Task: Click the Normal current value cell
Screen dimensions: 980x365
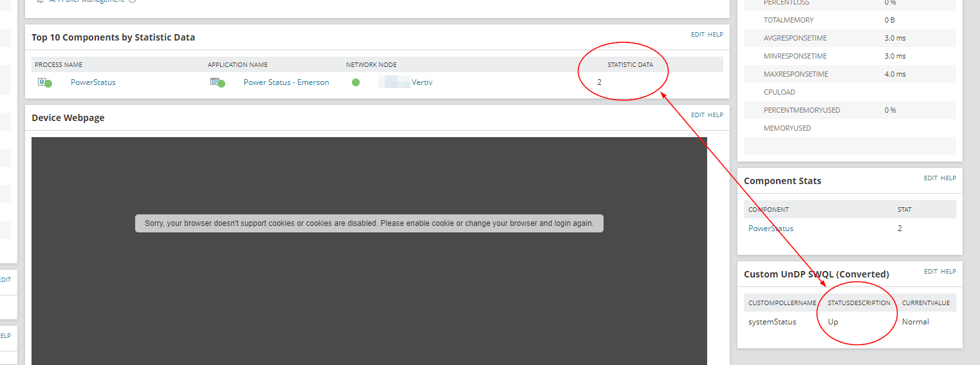Action: tap(916, 322)
